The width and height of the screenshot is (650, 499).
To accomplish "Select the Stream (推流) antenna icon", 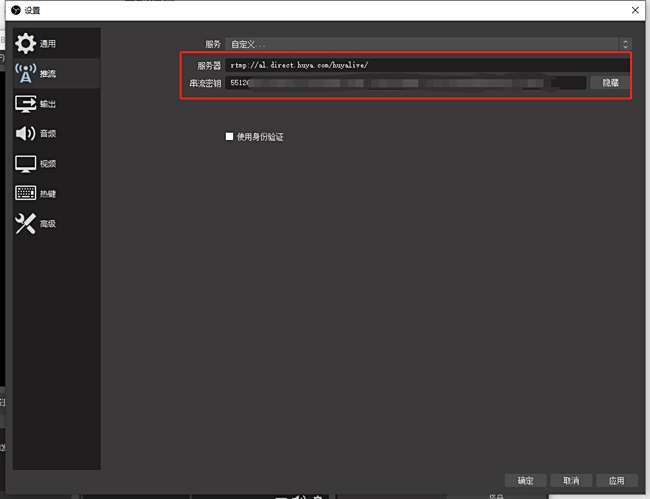I will click(x=25, y=73).
